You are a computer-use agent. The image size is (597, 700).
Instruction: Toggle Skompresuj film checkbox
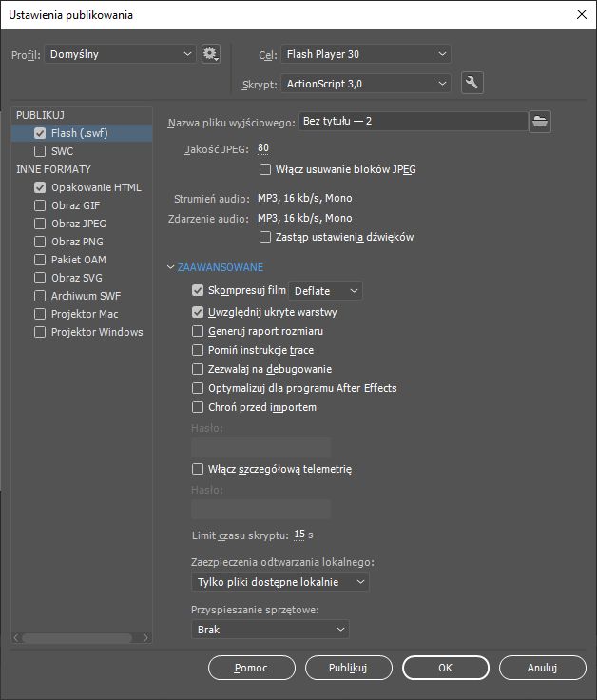coord(198,290)
